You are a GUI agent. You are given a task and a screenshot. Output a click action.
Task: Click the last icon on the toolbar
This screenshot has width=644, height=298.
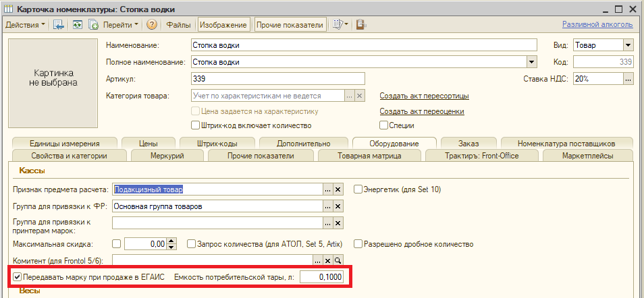361,25
